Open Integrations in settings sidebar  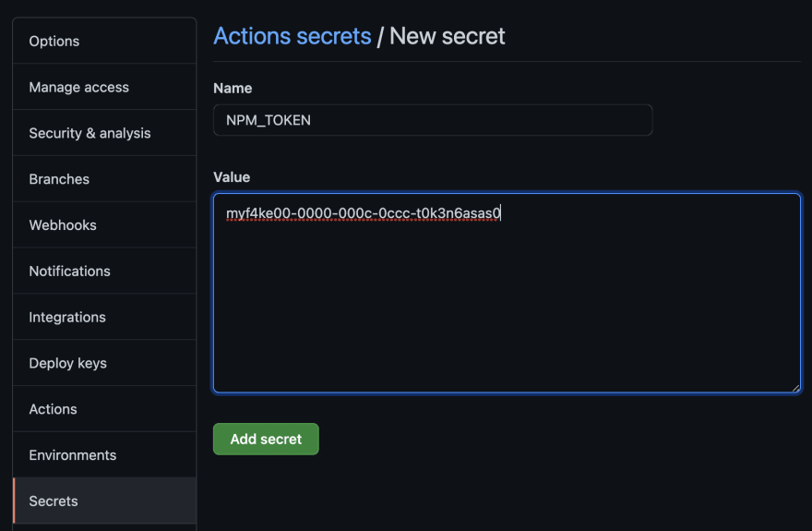click(67, 317)
